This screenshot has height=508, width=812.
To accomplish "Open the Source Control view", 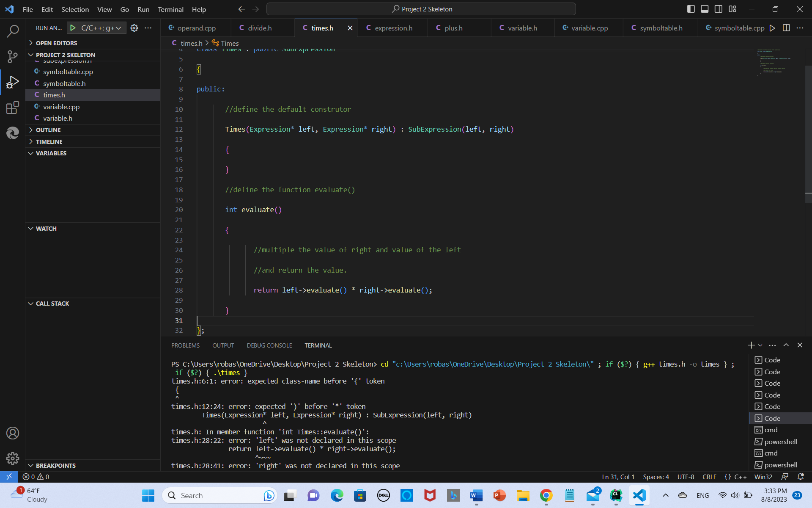I will [13, 56].
